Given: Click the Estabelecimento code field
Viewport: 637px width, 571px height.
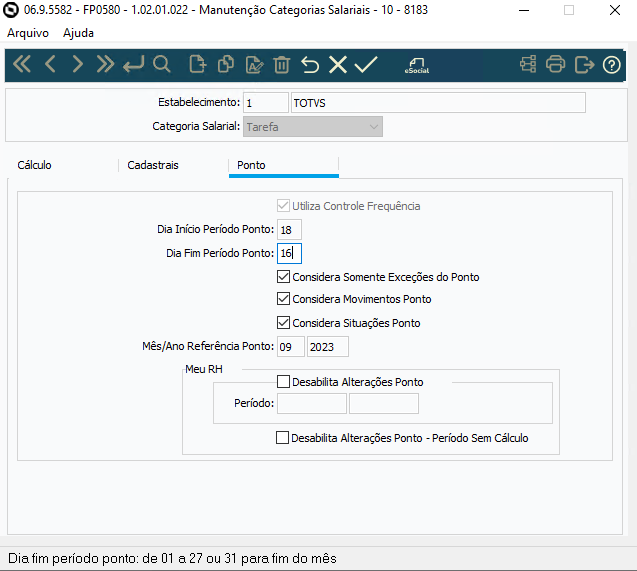Looking at the screenshot, I should 266,103.
